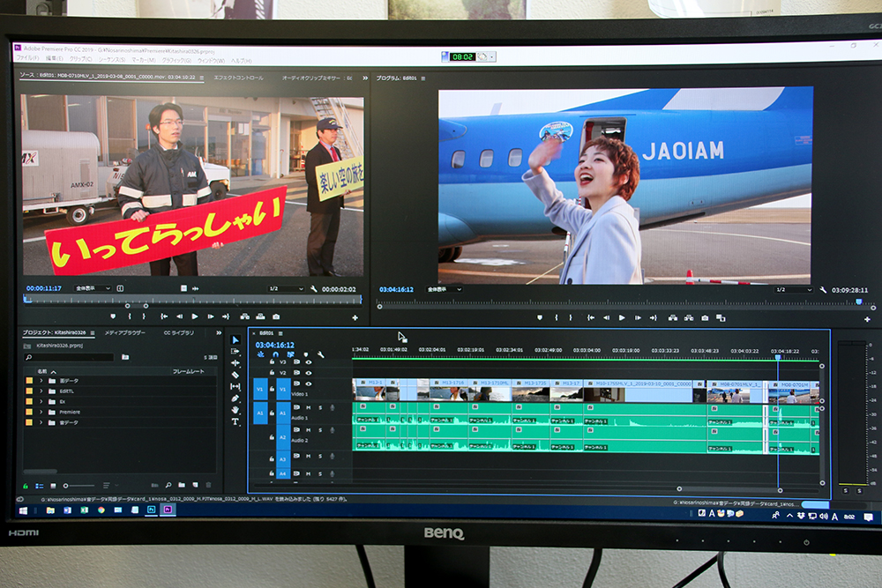
Task: Select the Razor tool
Action: 235,375
